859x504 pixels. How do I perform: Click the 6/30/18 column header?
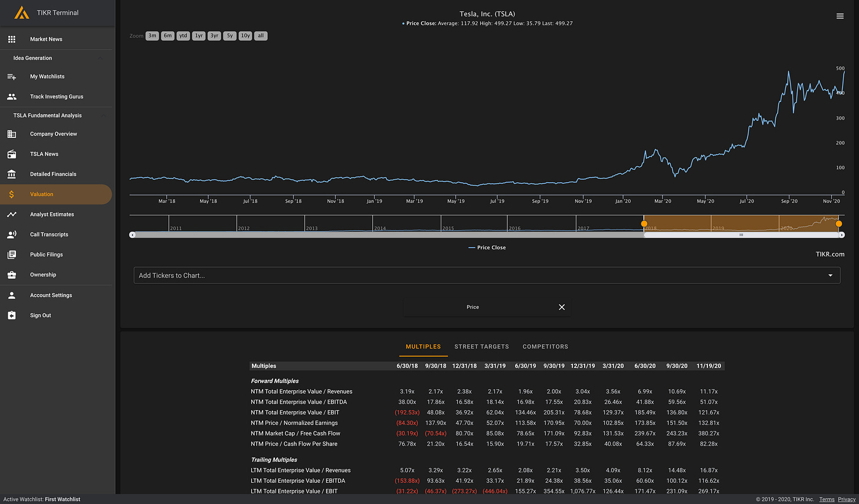point(407,366)
